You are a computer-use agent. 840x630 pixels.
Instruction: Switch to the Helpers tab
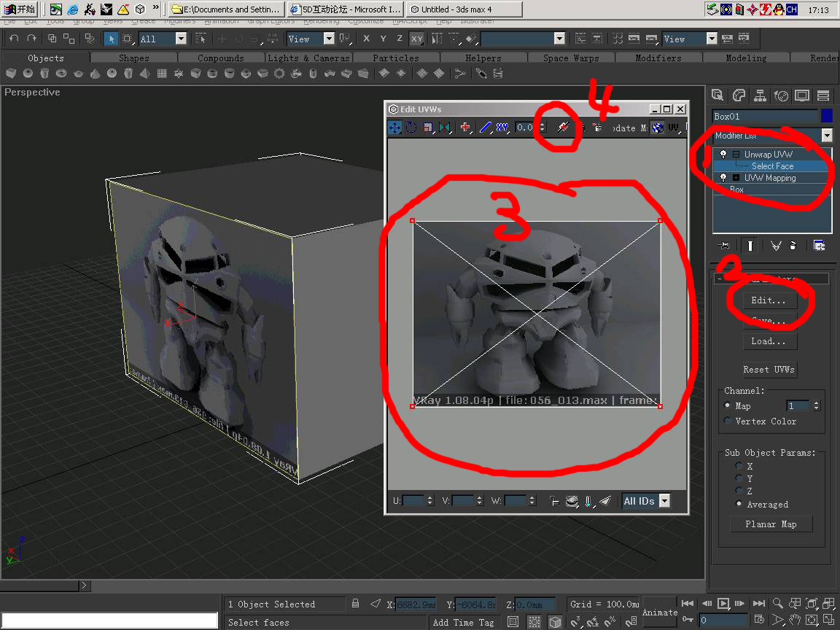[x=483, y=58]
